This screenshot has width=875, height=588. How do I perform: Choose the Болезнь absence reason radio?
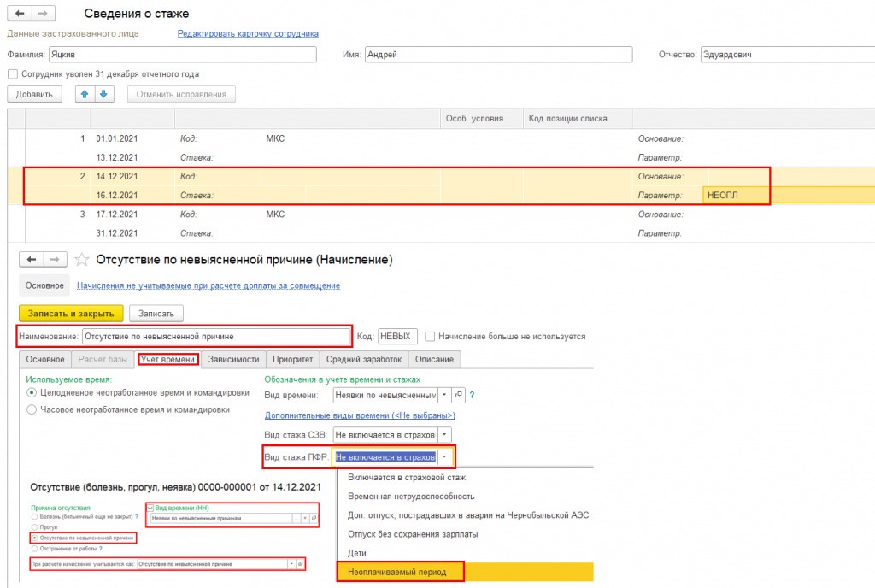(34, 516)
